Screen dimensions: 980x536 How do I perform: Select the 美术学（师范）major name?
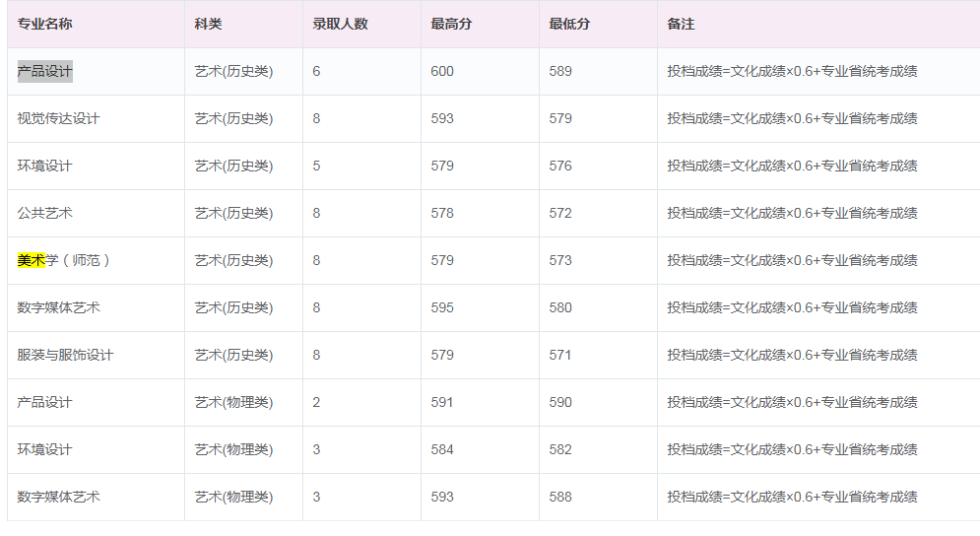(x=64, y=260)
